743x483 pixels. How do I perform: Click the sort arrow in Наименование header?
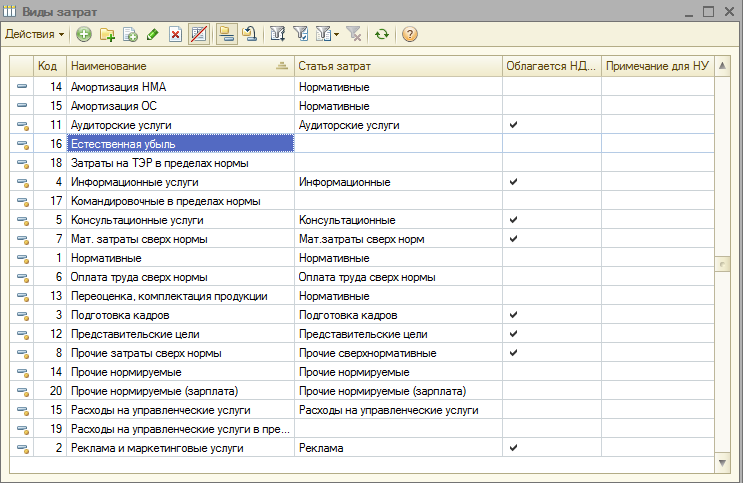click(281, 66)
